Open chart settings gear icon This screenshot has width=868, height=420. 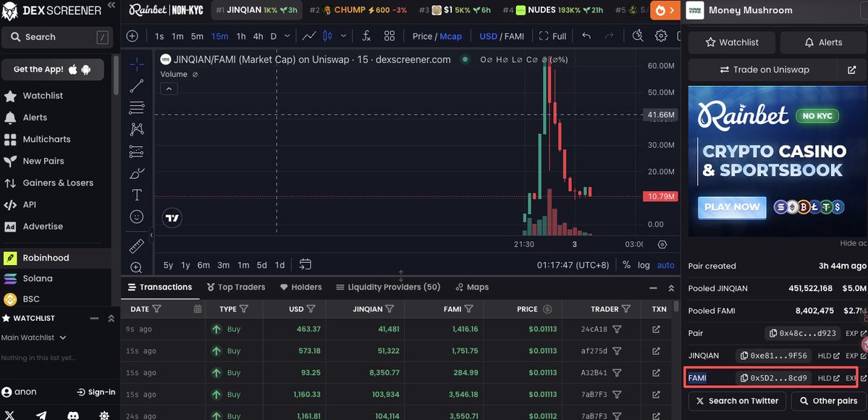click(x=661, y=36)
